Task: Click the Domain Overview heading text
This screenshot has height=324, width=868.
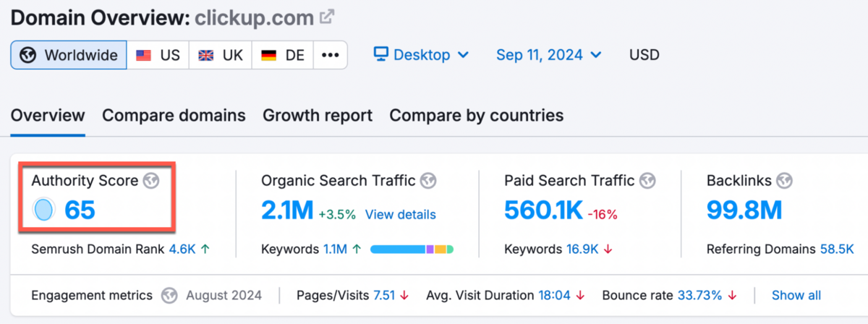Action: [101, 17]
